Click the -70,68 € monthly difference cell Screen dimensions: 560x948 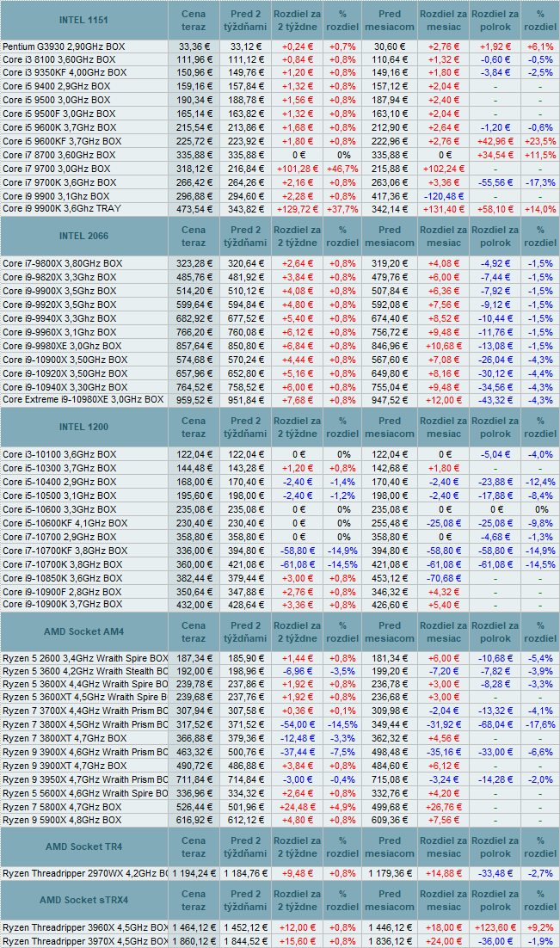444,578
